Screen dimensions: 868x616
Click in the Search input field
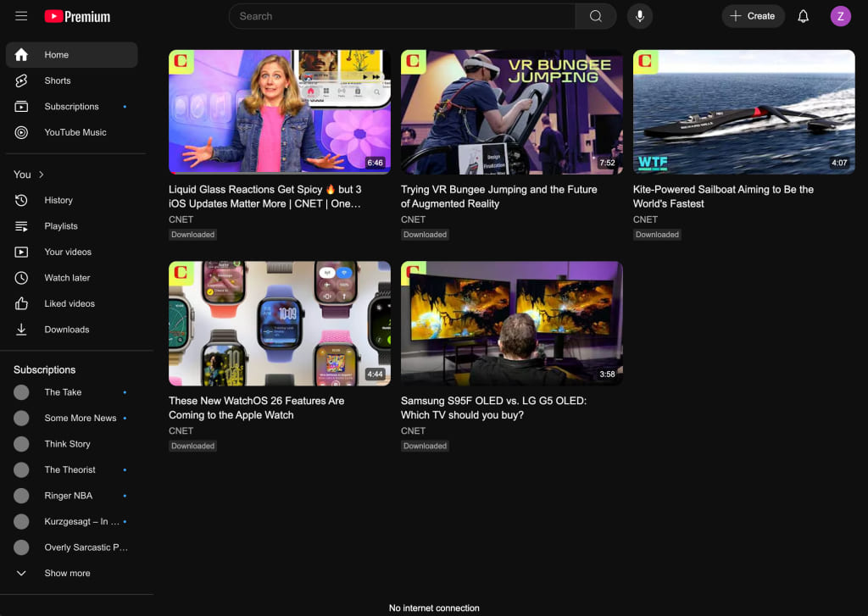[x=402, y=16]
